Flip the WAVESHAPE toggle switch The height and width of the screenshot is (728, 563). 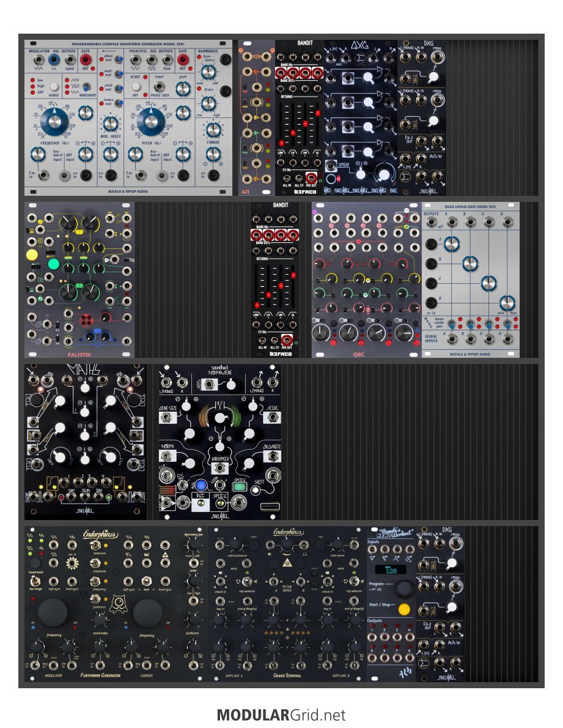pyautogui.click(x=87, y=87)
